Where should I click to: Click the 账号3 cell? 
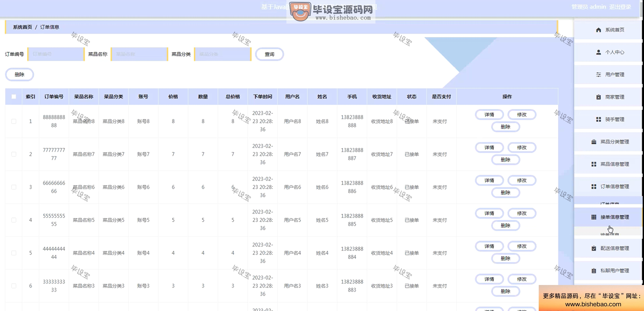143,286
